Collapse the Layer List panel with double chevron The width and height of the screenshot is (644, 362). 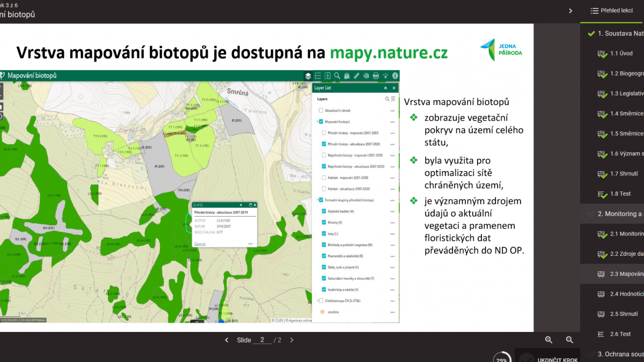tap(385, 88)
